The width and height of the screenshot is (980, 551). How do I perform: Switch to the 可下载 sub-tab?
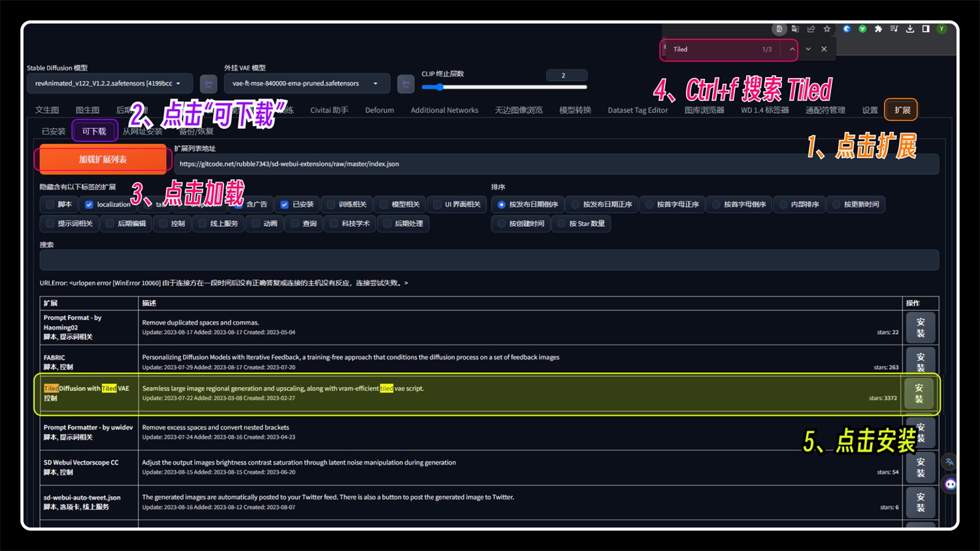pyautogui.click(x=94, y=131)
